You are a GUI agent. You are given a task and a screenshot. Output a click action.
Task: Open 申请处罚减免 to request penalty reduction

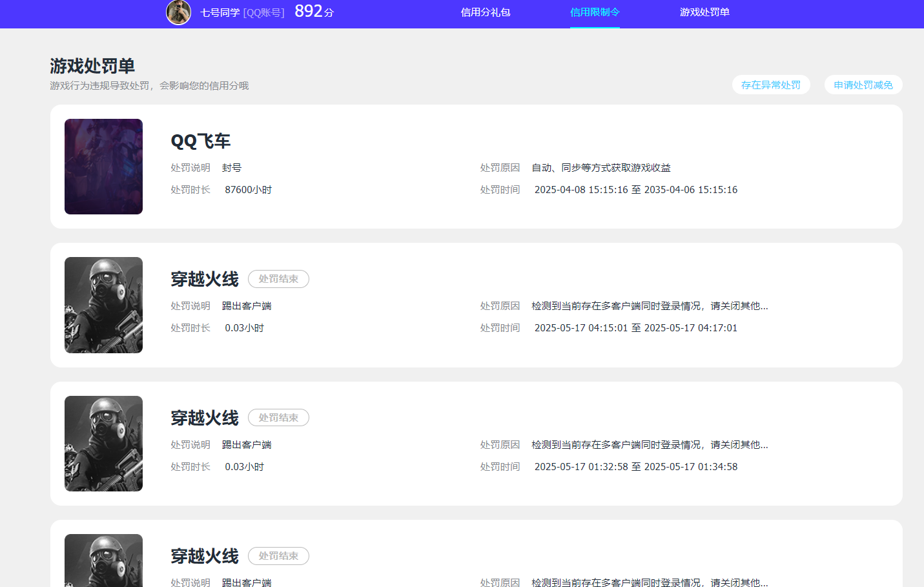(863, 84)
